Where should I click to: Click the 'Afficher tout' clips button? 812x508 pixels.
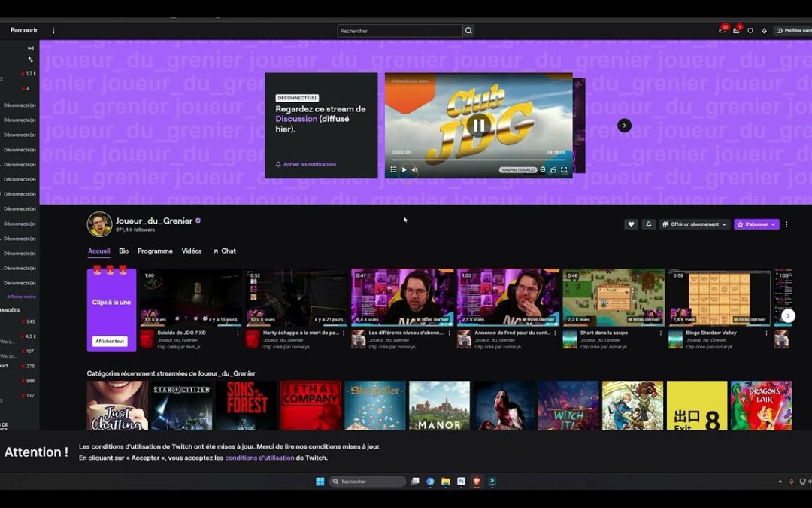click(x=110, y=341)
